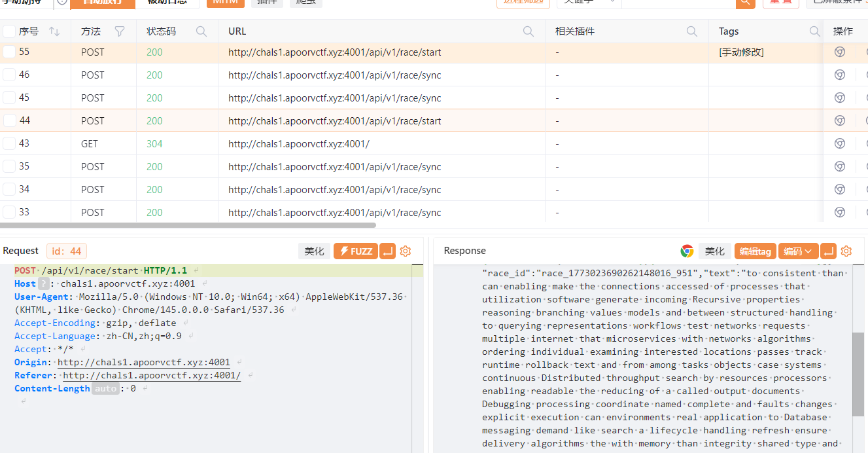
Task: Select the row 35 race/sync request
Action: click(x=334, y=167)
